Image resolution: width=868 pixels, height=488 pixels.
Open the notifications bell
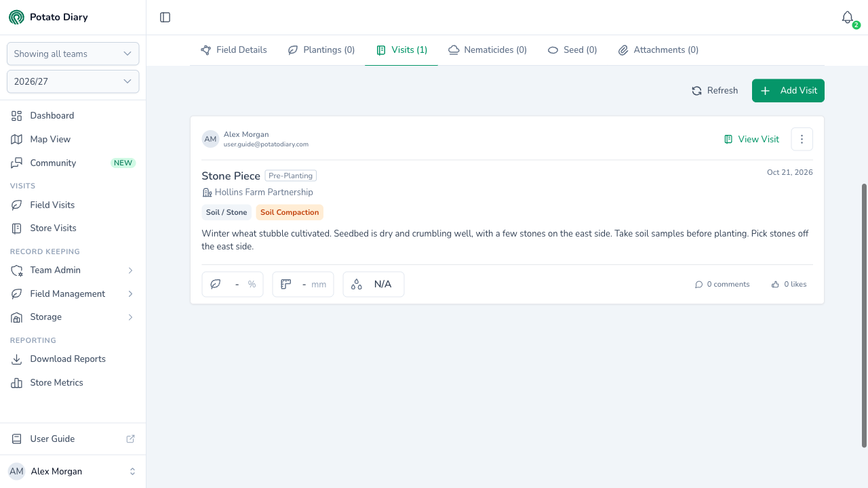[848, 18]
